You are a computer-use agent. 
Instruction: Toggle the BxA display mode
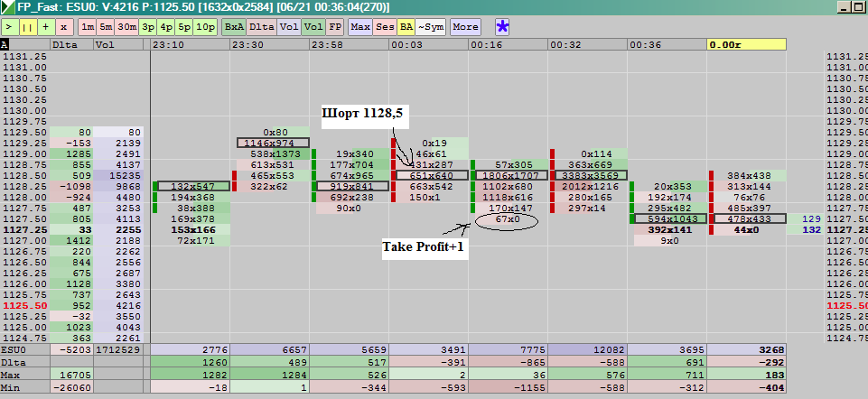click(234, 27)
